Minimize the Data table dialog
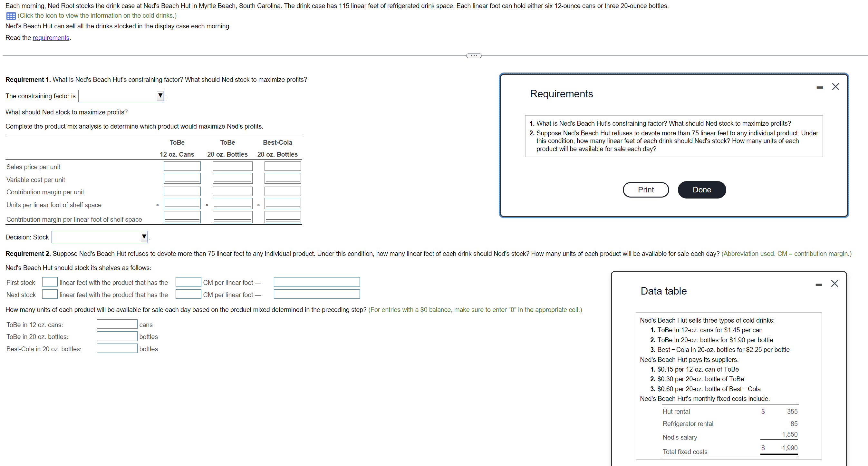This screenshot has width=868, height=466. coord(818,284)
